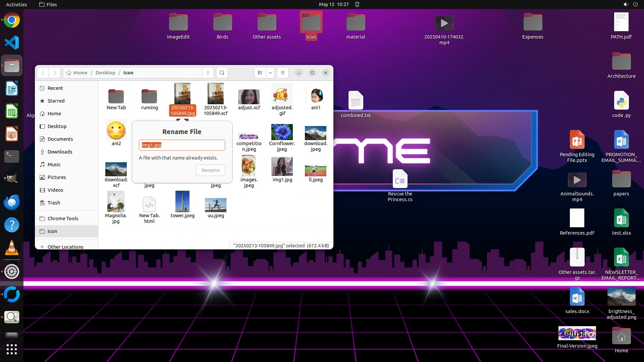
Task: Open the running folder
Action: click(x=149, y=97)
